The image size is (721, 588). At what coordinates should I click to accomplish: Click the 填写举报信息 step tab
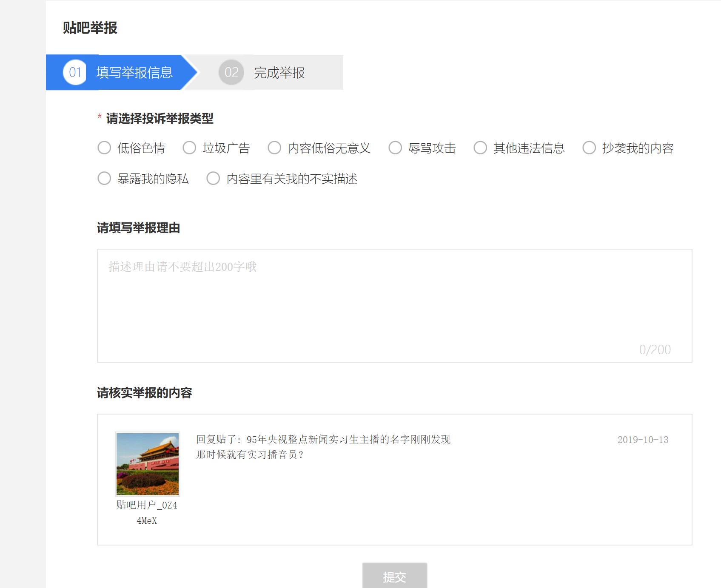tap(135, 72)
